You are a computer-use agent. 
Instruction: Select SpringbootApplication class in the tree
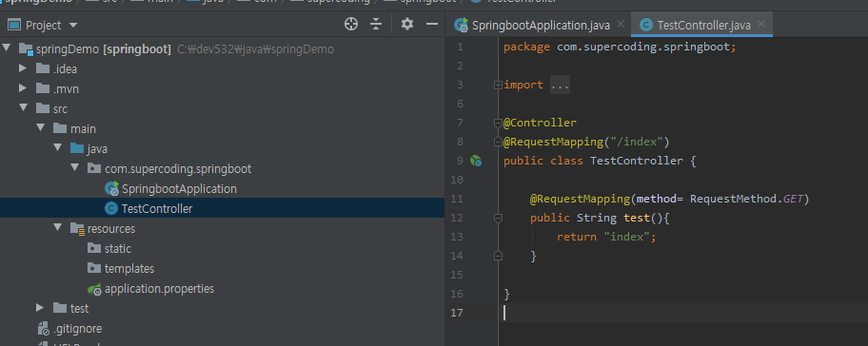coord(179,188)
